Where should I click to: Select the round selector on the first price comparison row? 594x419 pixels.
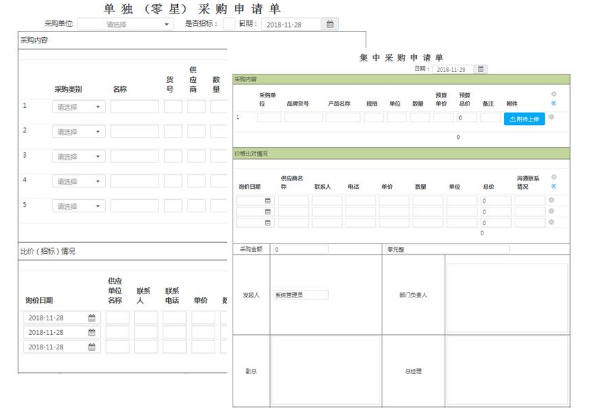coord(552,200)
